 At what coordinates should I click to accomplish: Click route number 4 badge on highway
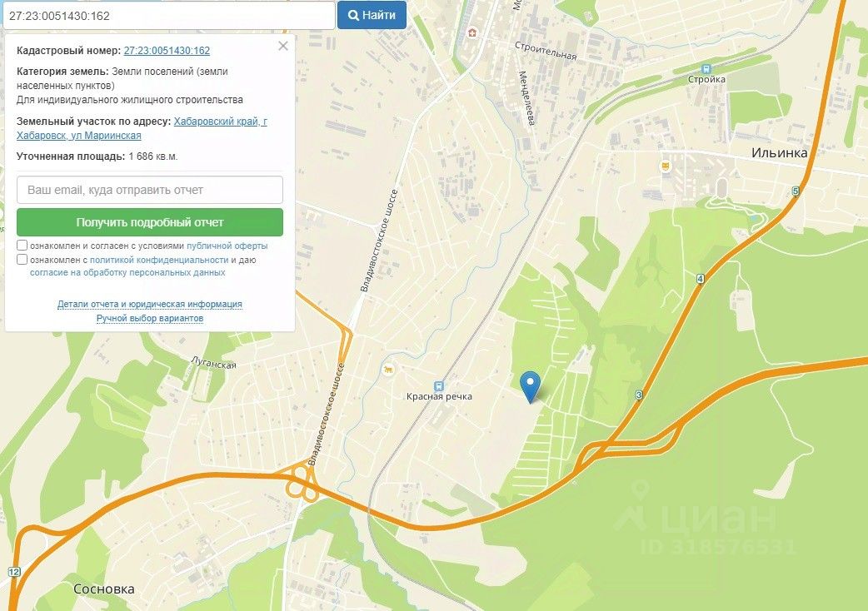[x=701, y=279]
